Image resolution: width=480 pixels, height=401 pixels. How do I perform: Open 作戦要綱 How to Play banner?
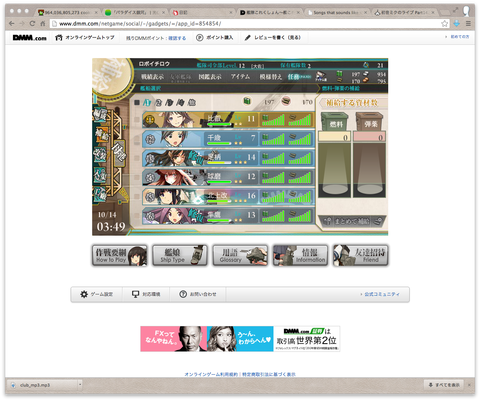(x=120, y=256)
